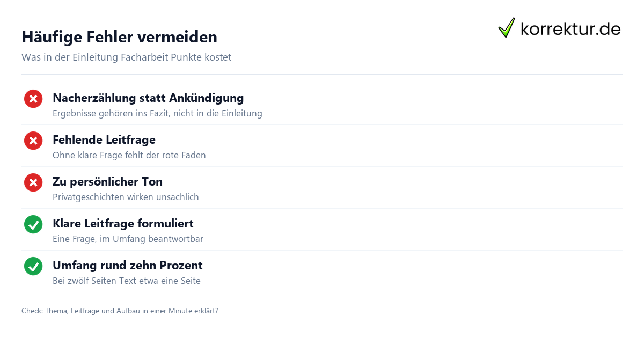This screenshot has width=644, height=338.
Task: Click the text Eine Frage, im Umfang beantwortbar
Action: [128, 239]
